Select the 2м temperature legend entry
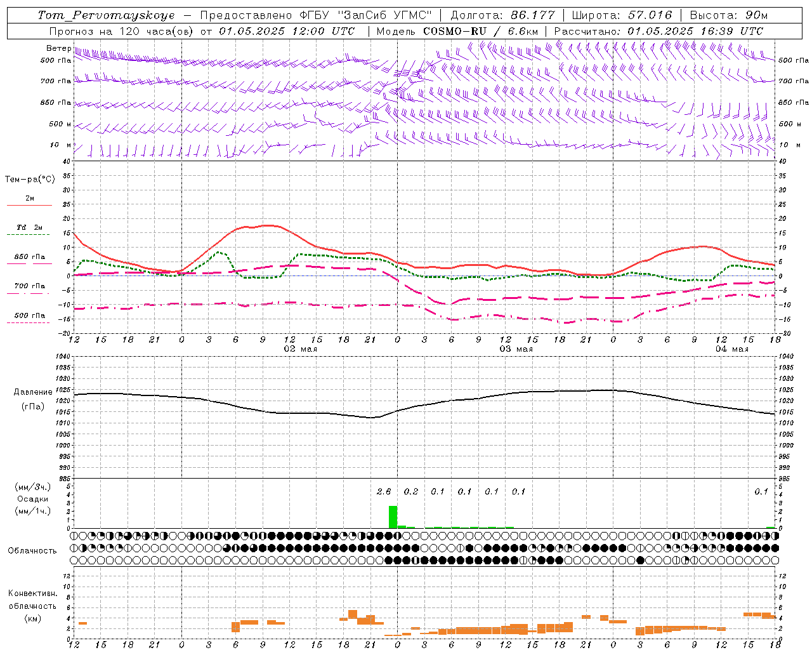This screenshot has height=650, width=812. [30, 199]
